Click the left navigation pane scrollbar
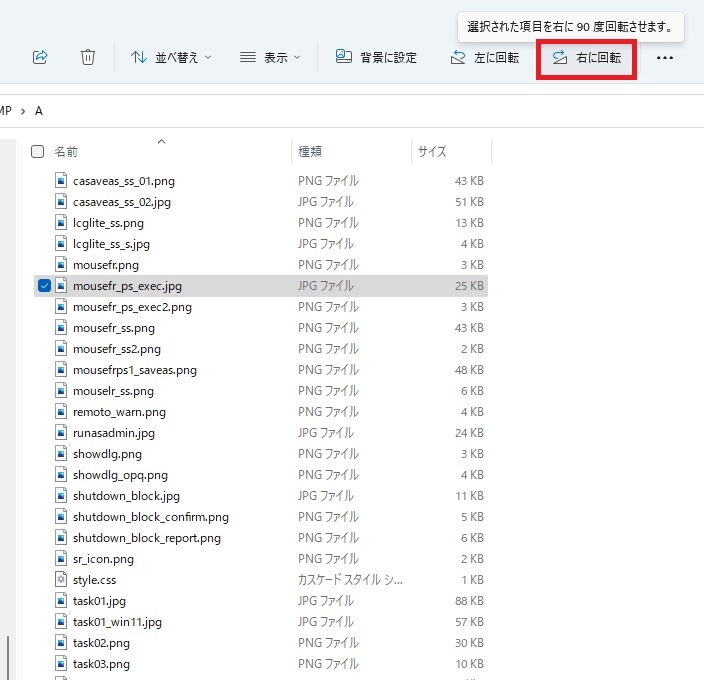 coord(8,657)
